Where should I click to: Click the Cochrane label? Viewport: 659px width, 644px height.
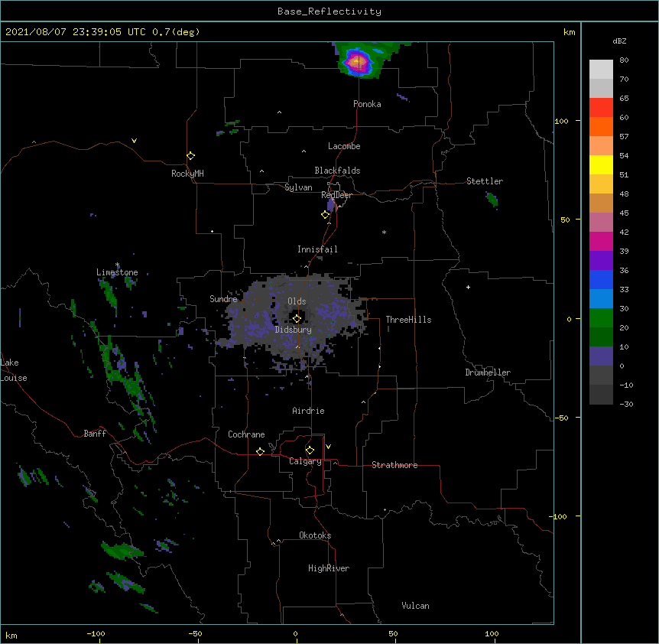click(x=246, y=434)
